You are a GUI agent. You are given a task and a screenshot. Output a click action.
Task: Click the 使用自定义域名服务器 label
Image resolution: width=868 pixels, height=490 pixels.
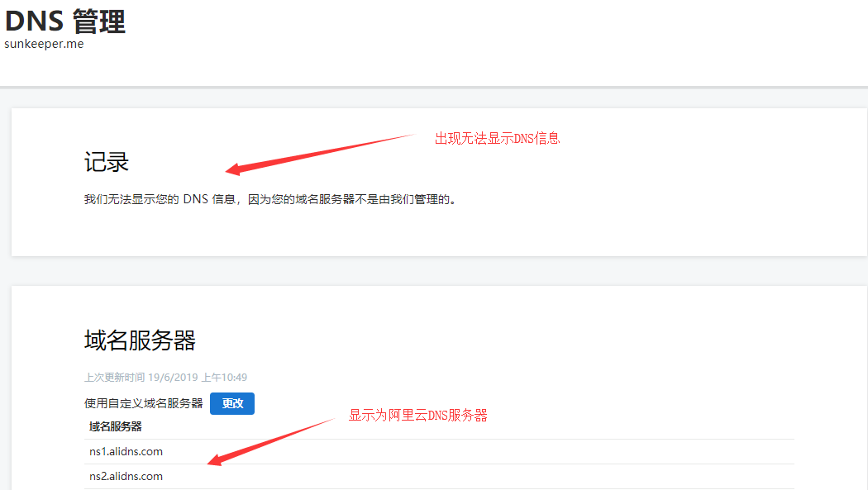143,404
